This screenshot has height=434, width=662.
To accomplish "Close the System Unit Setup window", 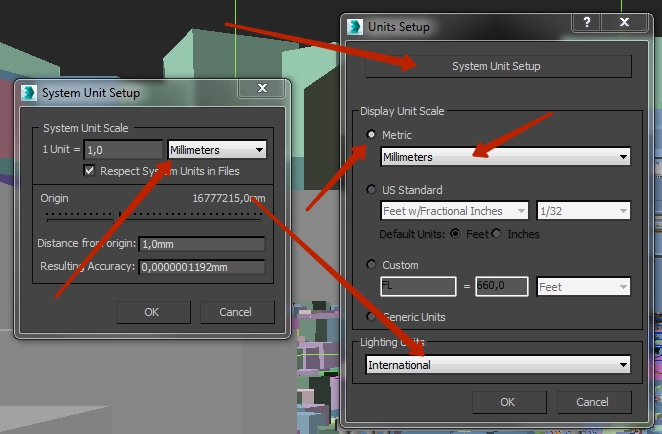I will 262,89.
